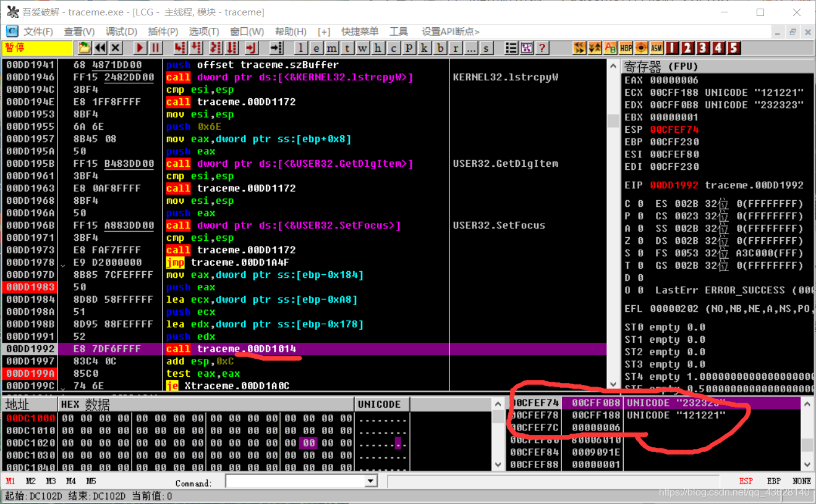Viewport: 816px width, 504px height.
Task: Click the Command input field
Action: 295,481
